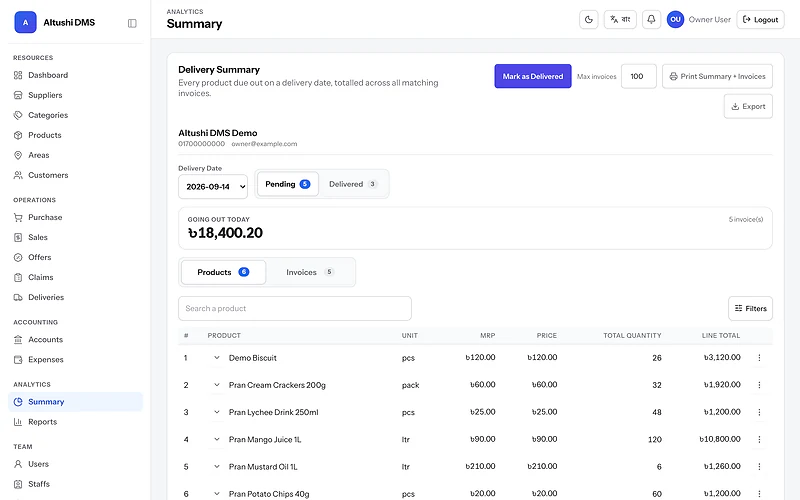Click the Deliveries truck icon
This screenshot has height=500, width=800.
pos(18,297)
